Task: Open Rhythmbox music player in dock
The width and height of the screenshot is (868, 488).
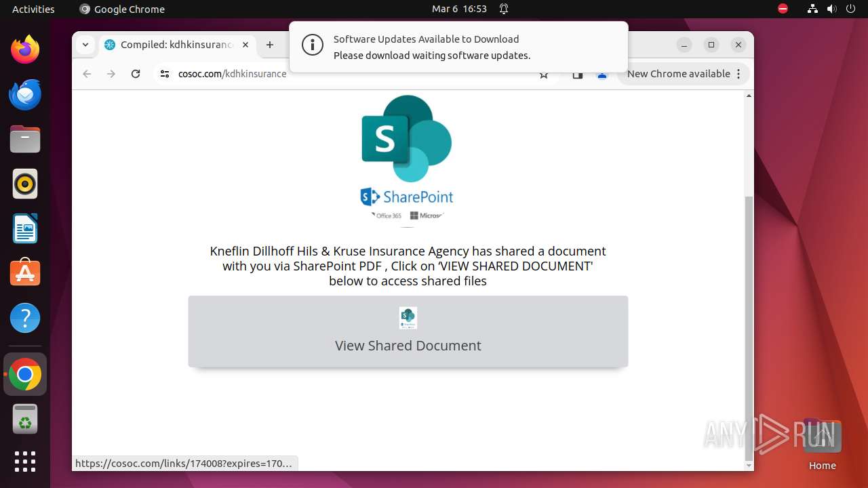Action: tap(25, 184)
